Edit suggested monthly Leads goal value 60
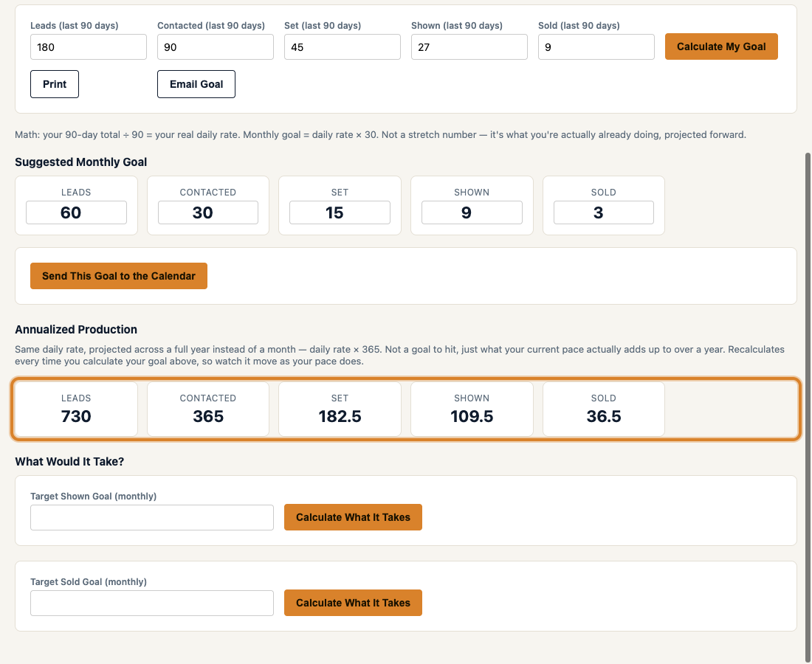The height and width of the screenshot is (664, 812). (x=76, y=212)
